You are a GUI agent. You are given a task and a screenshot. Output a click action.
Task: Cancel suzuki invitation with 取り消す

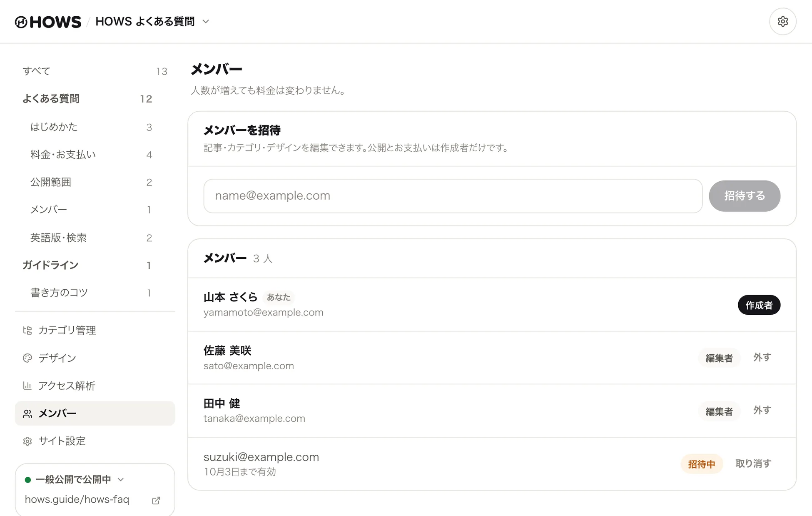click(x=753, y=463)
